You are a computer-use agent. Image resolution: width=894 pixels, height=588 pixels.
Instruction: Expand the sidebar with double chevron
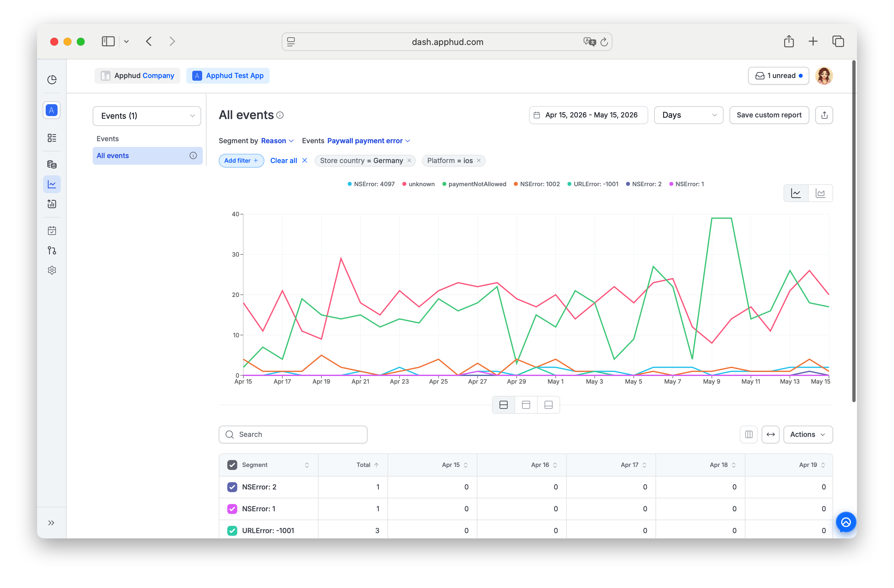(52, 523)
